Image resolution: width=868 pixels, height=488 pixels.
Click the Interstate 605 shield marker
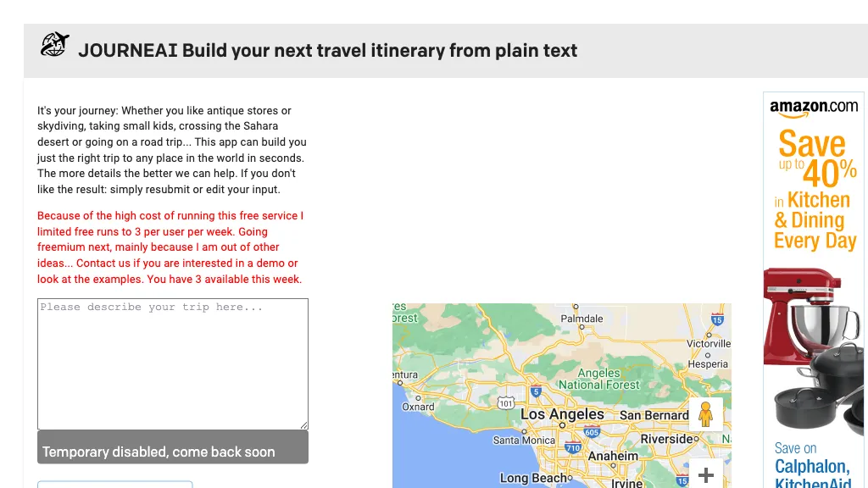[592, 432]
